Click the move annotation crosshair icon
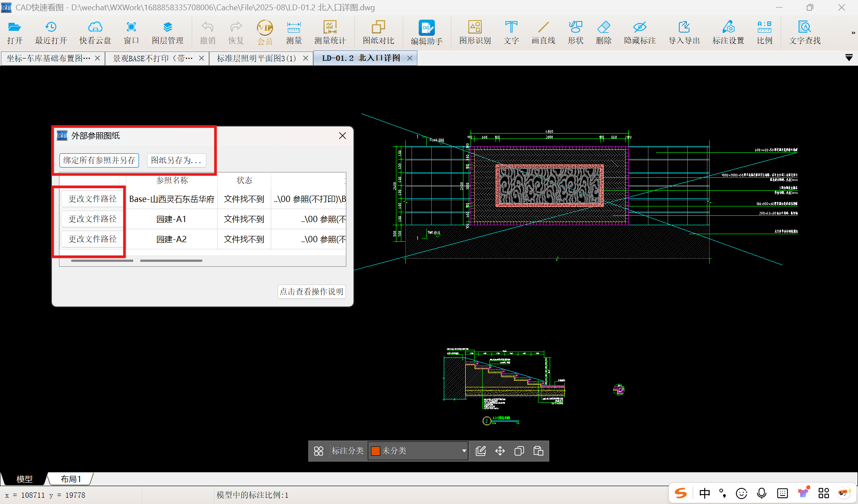The image size is (858, 504). (x=500, y=451)
